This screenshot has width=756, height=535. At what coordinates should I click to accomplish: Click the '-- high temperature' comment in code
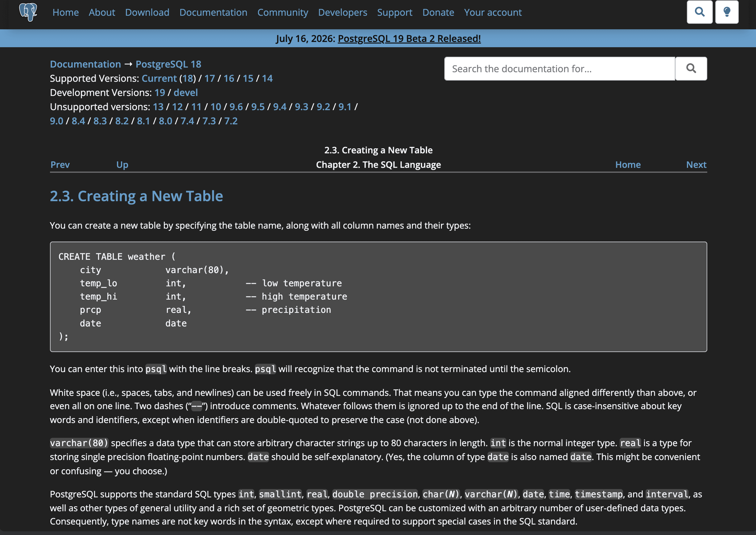point(296,297)
